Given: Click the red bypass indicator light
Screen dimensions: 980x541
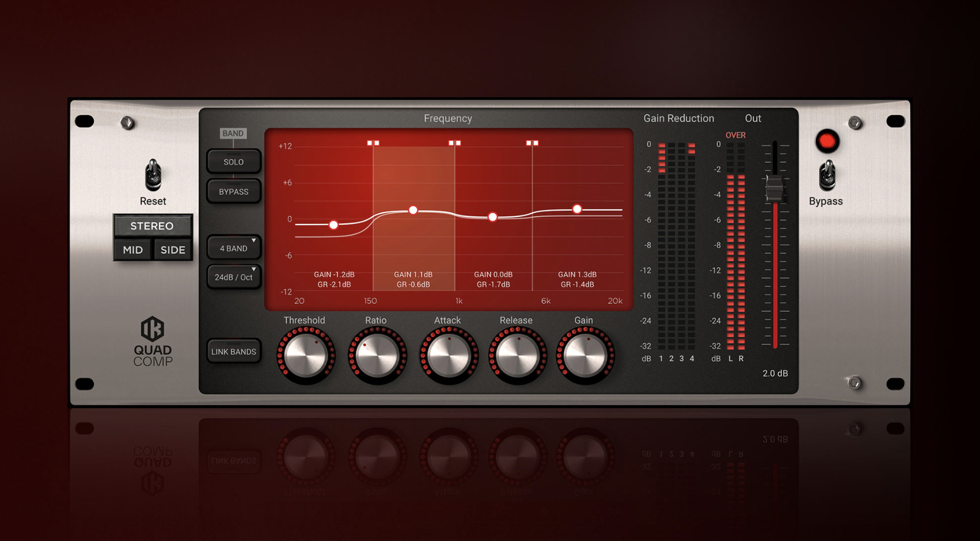Looking at the screenshot, I should point(827,141).
